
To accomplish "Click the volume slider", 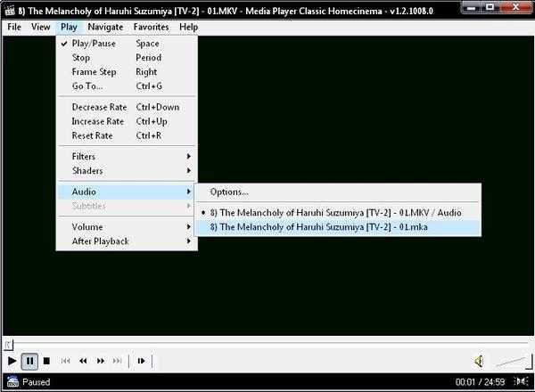I will click(x=513, y=362).
